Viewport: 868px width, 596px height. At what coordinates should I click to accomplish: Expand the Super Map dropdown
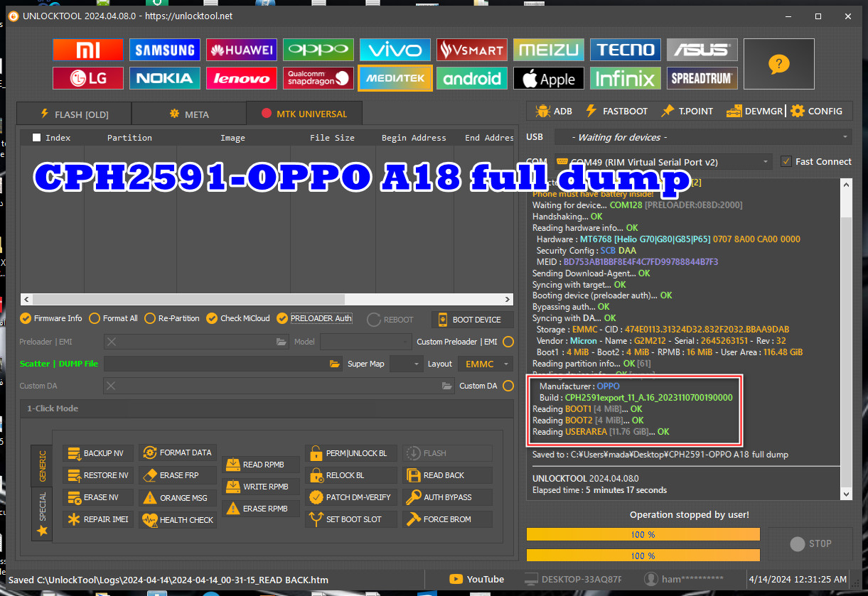click(407, 364)
